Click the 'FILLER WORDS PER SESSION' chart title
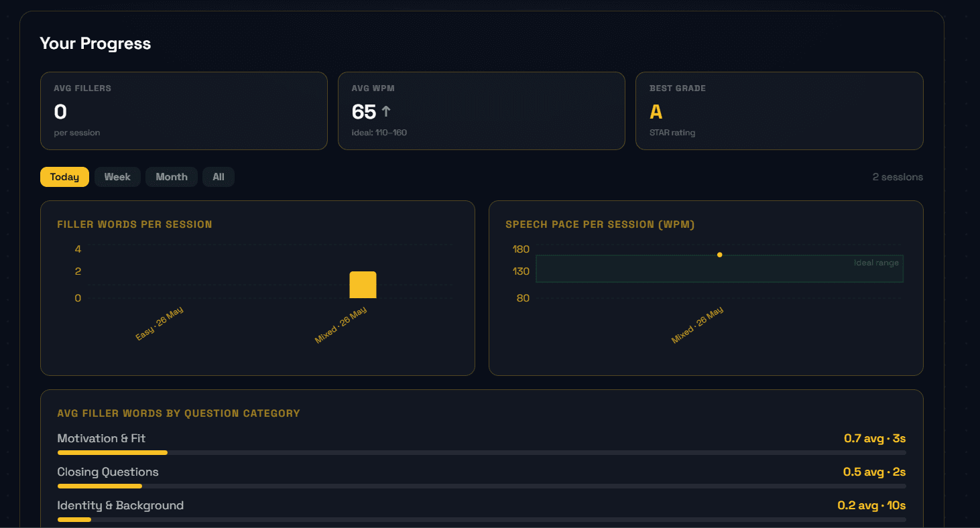Viewport: 980px width, 528px height. click(135, 224)
